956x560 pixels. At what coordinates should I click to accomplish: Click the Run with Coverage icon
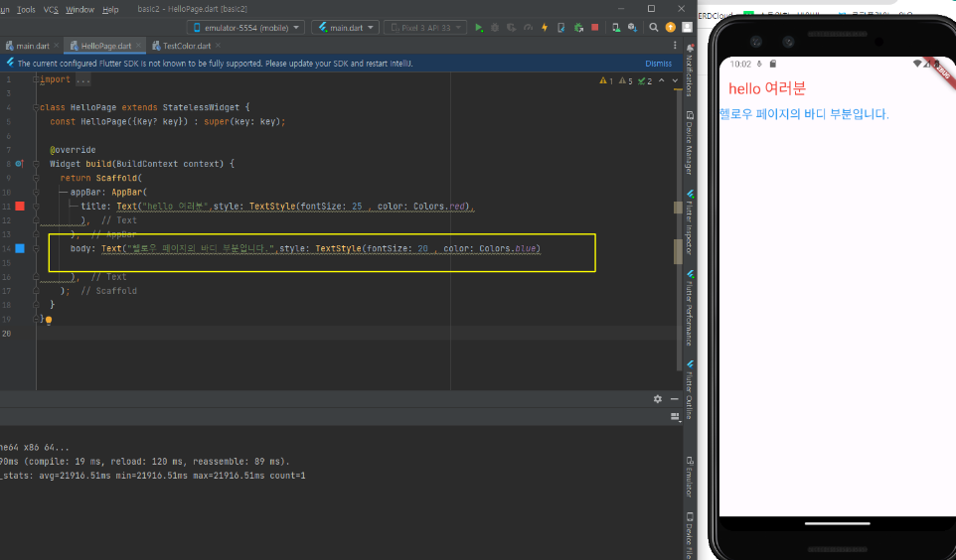pos(512,28)
